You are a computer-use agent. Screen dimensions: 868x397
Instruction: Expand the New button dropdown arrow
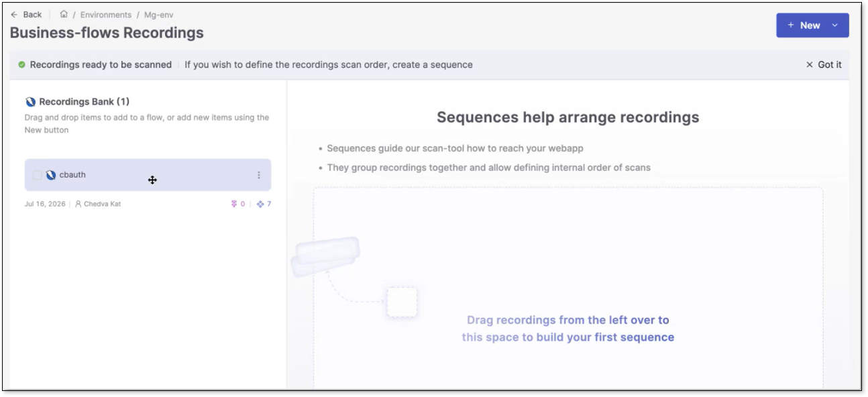(x=835, y=25)
